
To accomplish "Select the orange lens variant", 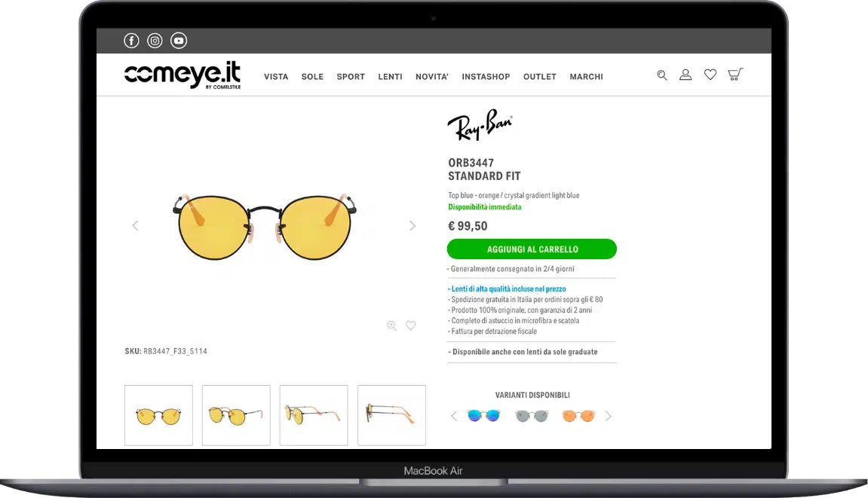I will click(578, 416).
